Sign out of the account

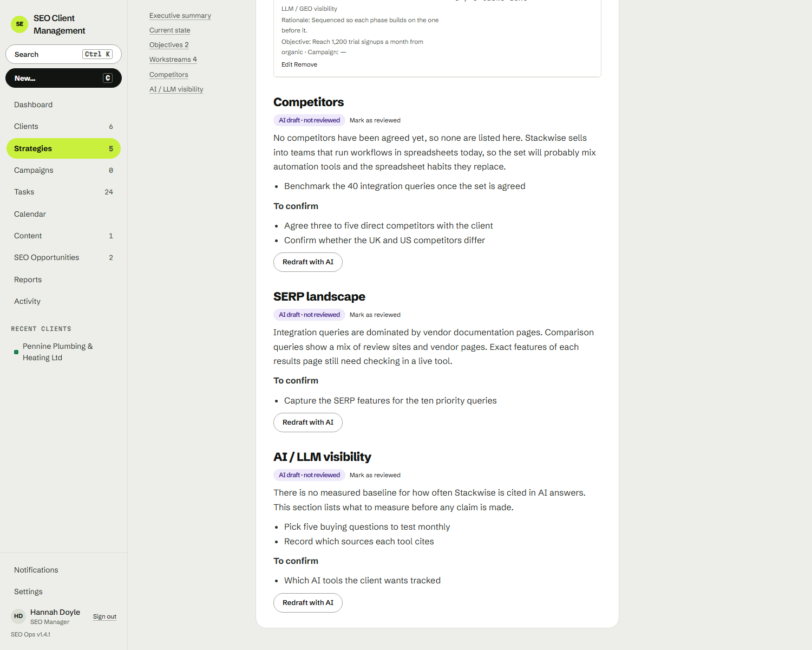point(104,616)
